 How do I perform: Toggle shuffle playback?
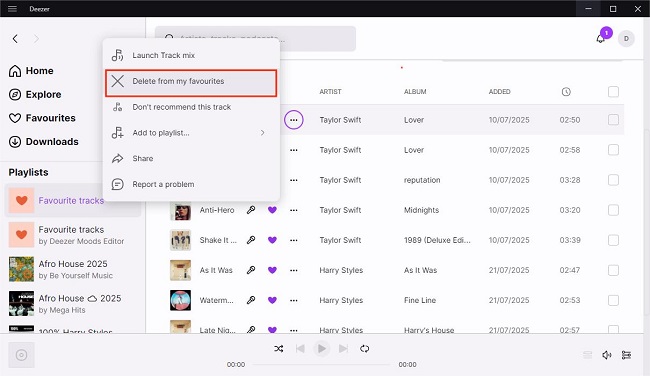pyautogui.click(x=279, y=349)
